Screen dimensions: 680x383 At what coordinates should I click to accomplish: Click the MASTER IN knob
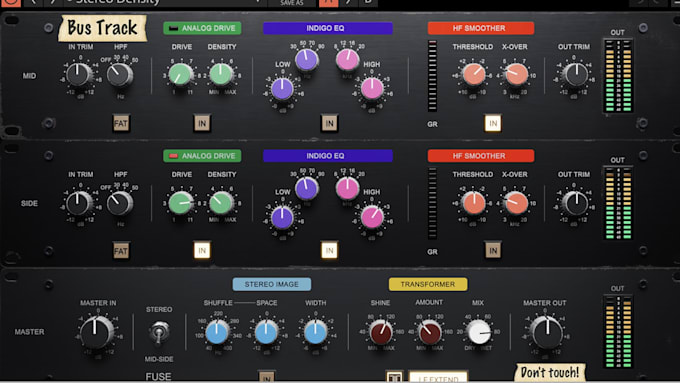click(96, 332)
